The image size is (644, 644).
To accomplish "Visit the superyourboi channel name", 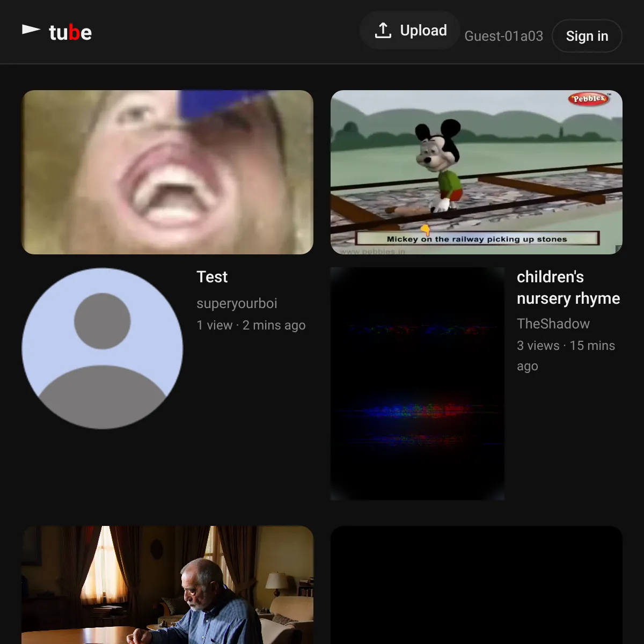I will [237, 303].
